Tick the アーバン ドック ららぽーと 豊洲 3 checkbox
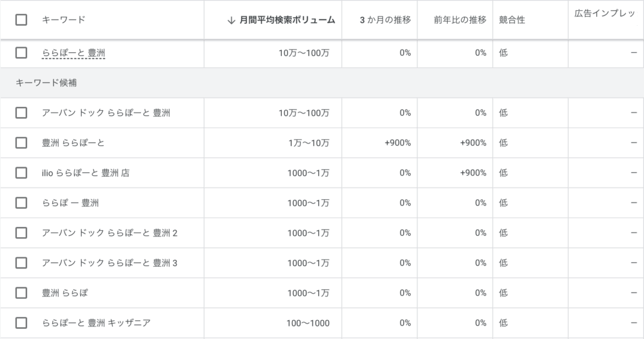Viewport: 644px width, 339px height. (21, 263)
